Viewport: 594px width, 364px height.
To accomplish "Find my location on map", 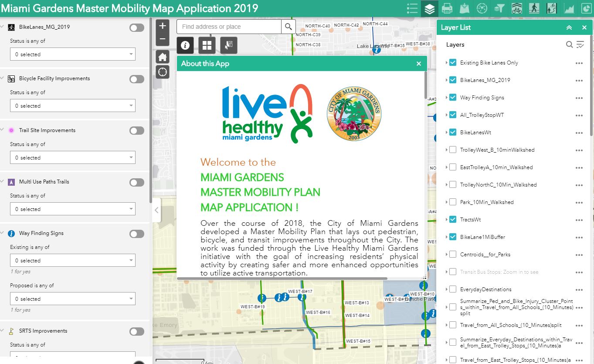I will [x=163, y=72].
